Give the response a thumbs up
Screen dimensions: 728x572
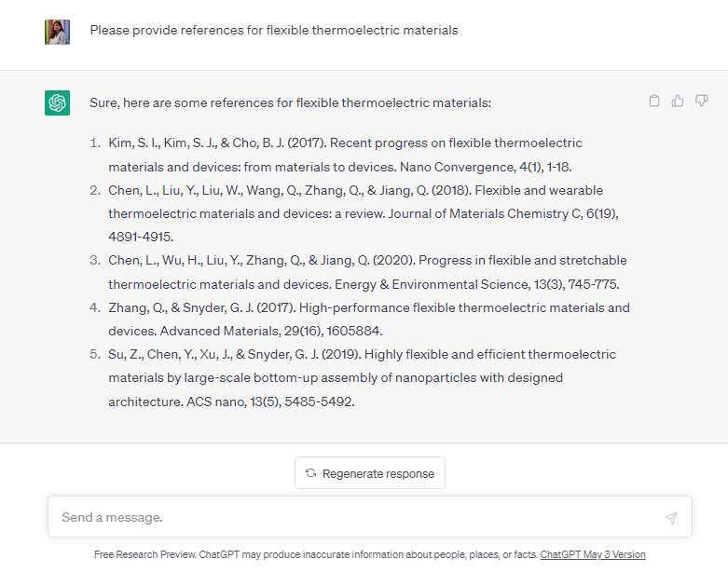[x=678, y=101]
